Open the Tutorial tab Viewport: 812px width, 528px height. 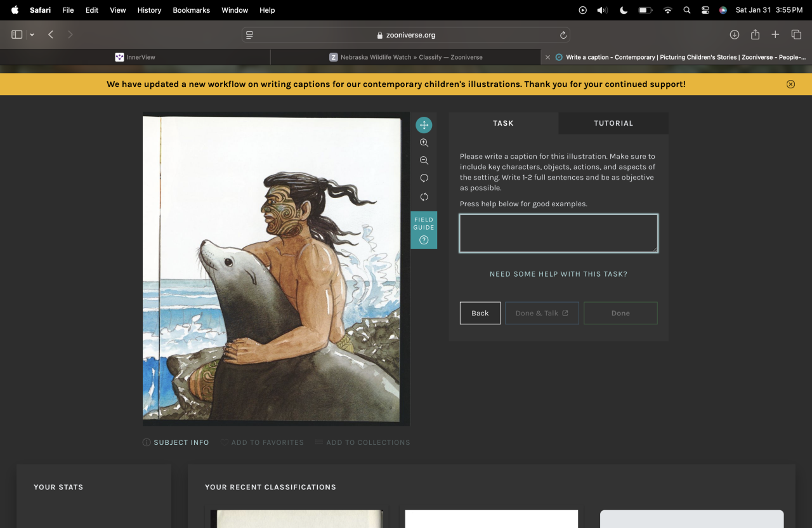point(613,123)
